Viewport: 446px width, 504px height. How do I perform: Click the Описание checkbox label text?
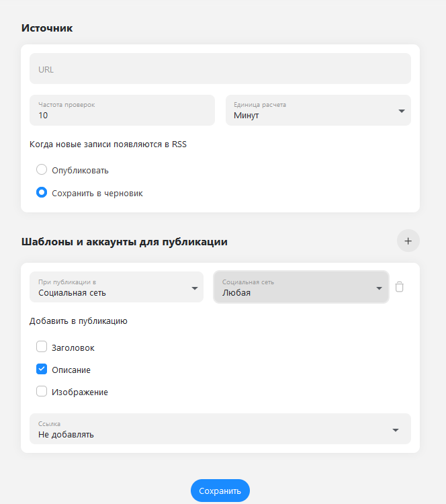click(71, 370)
